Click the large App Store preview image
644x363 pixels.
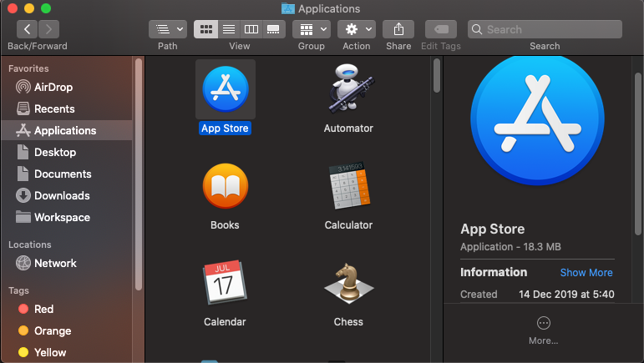[x=537, y=120]
